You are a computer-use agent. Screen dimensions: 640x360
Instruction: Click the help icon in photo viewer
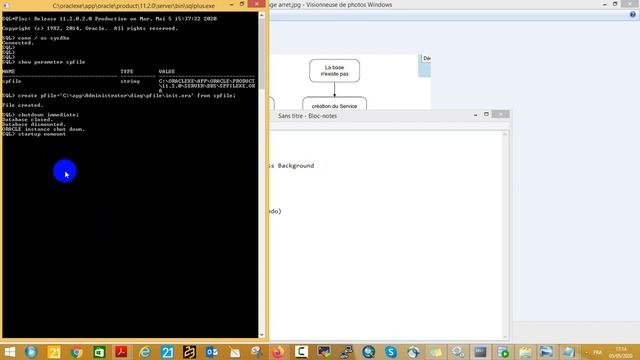tap(632, 15)
